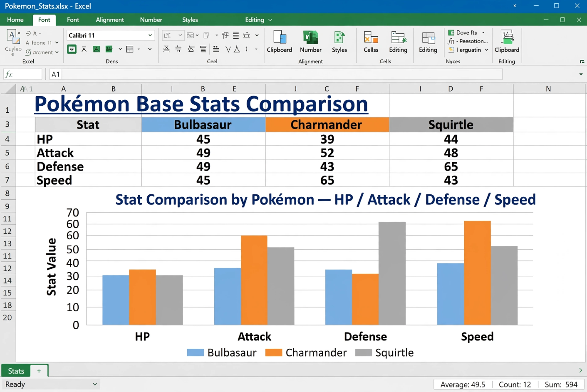Image resolution: width=587 pixels, height=392 pixels.
Task: Select row 7 header
Action: click(7, 180)
